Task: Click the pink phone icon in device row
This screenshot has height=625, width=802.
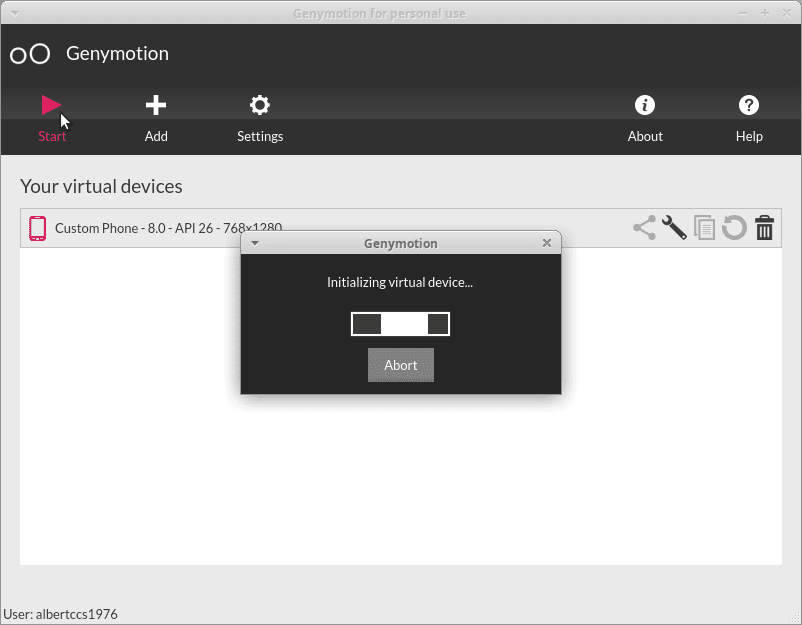Action: click(38, 228)
